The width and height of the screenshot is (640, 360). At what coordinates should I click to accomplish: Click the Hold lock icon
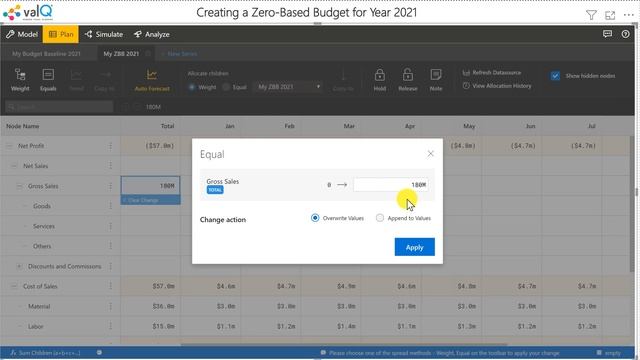[x=380, y=80]
